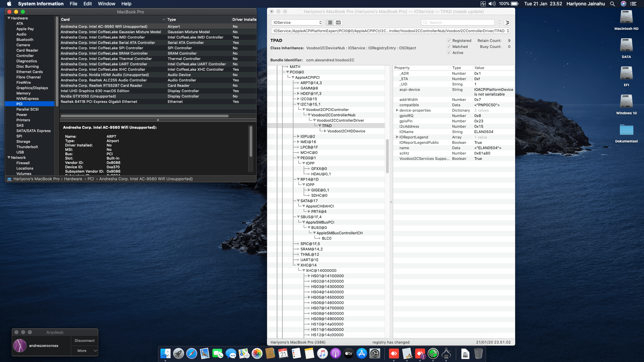Sort table by Card column header
Viewport: 644px width, 362px height.
[x=113, y=19]
